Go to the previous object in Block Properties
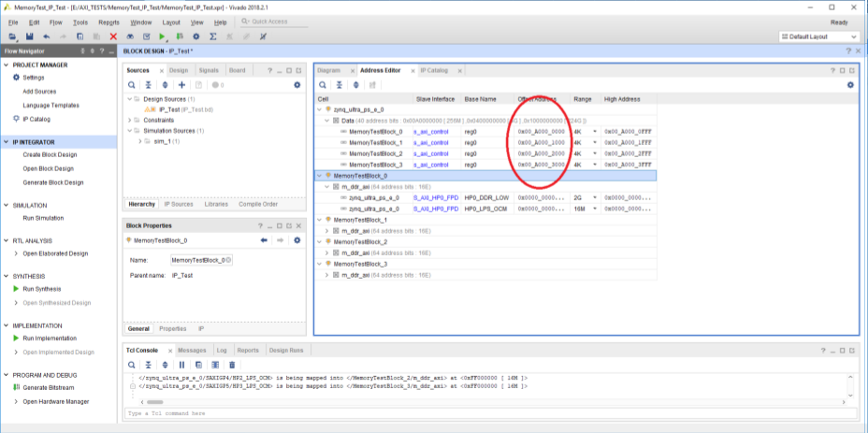Viewport: 868px width, 433px height. pos(264,240)
